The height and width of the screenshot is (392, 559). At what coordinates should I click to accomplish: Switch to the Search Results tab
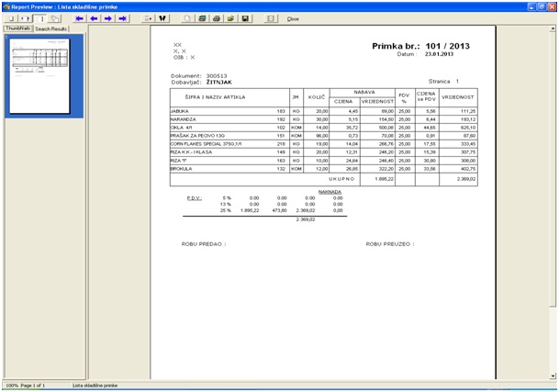point(51,28)
